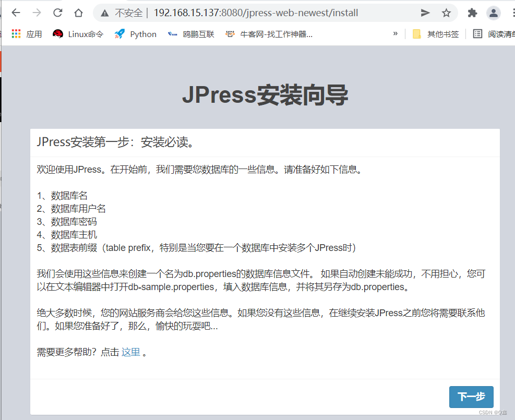This screenshot has width=515, height=420.
Task: Click the reload page icon
Action: (57, 12)
